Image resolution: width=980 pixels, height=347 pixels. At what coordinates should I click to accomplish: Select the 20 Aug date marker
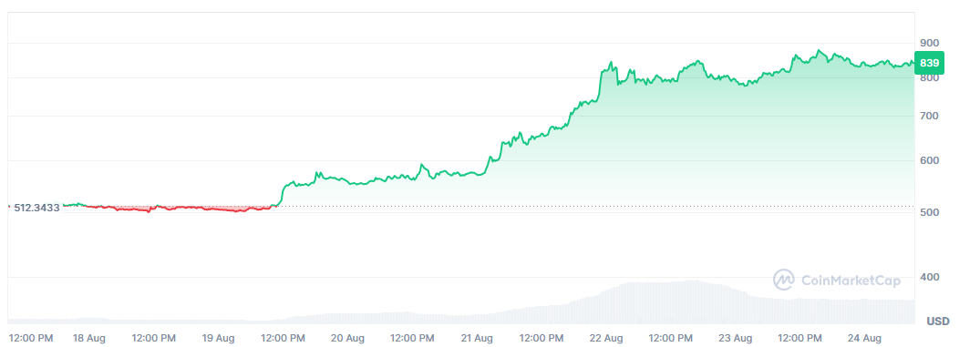[347, 338]
